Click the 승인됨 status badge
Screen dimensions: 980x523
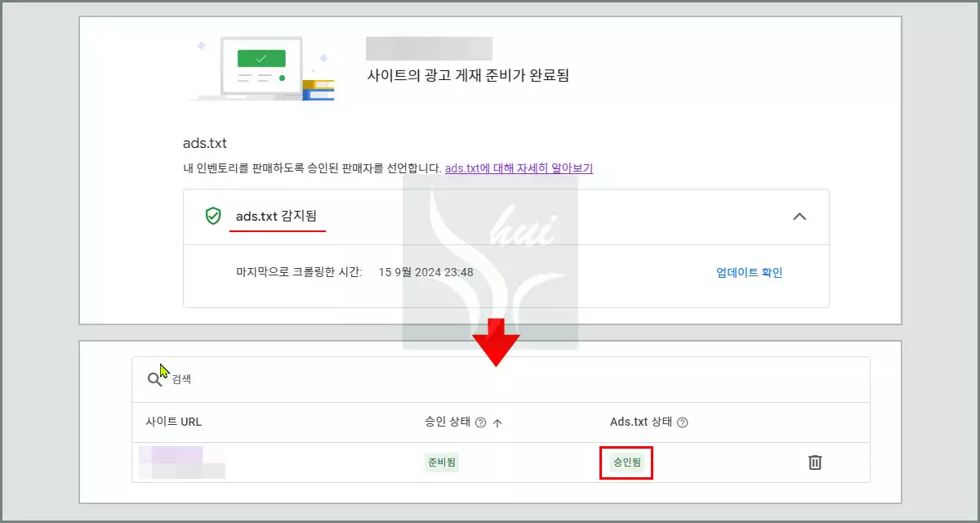[626, 462]
